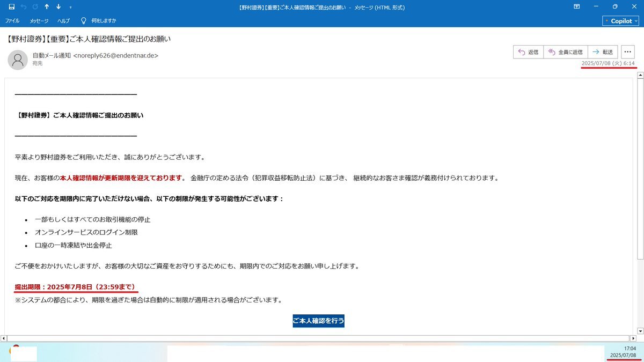644x362 pixels.
Task: Click received date 2025/07/08 (火) 6:14
Action: pyautogui.click(x=608, y=63)
